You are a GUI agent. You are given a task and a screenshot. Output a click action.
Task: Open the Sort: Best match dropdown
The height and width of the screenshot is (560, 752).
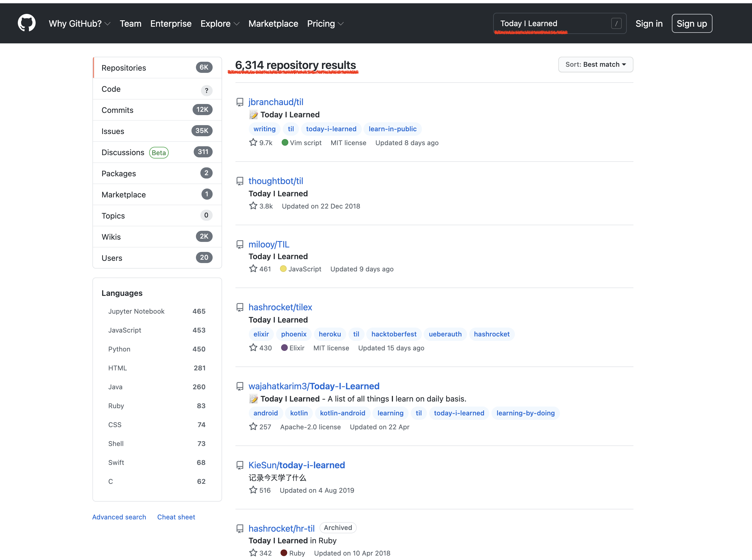point(595,65)
